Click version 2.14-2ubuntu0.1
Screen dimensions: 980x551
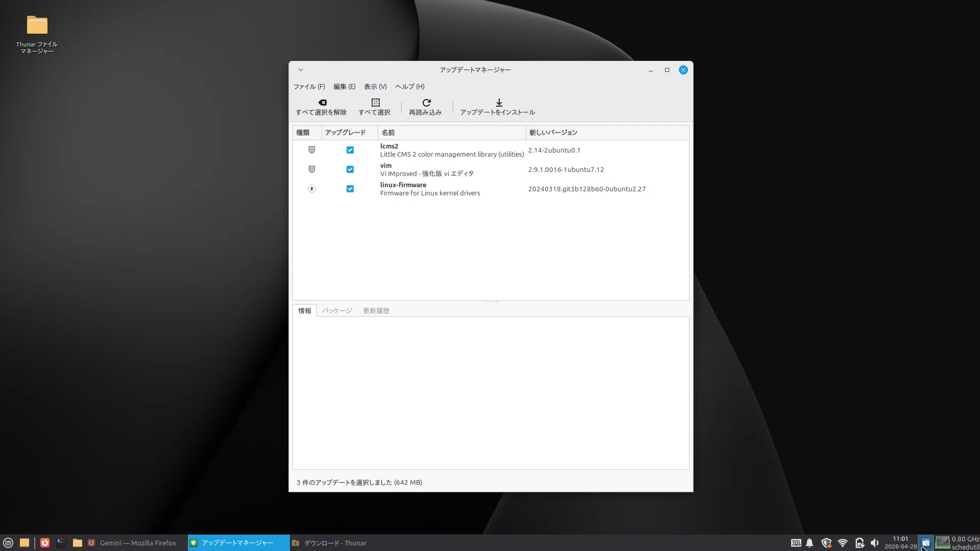coord(554,151)
